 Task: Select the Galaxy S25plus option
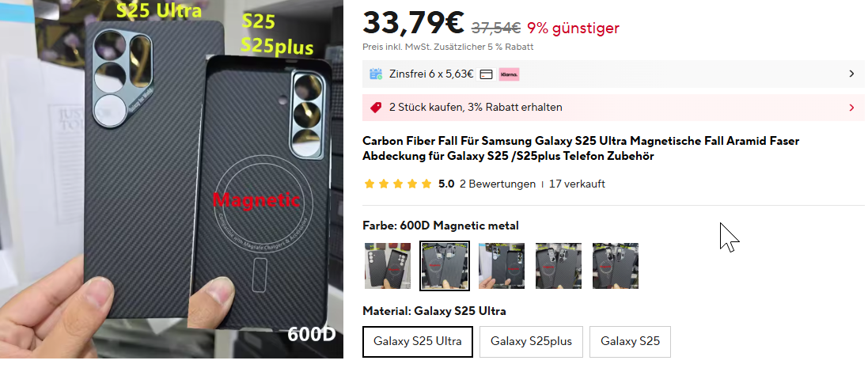tap(531, 341)
